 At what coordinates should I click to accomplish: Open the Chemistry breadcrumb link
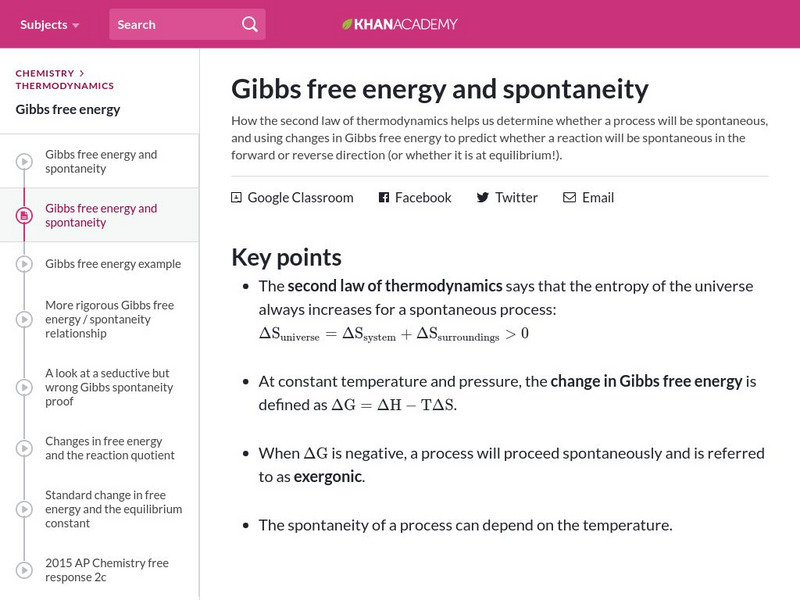(42, 72)
